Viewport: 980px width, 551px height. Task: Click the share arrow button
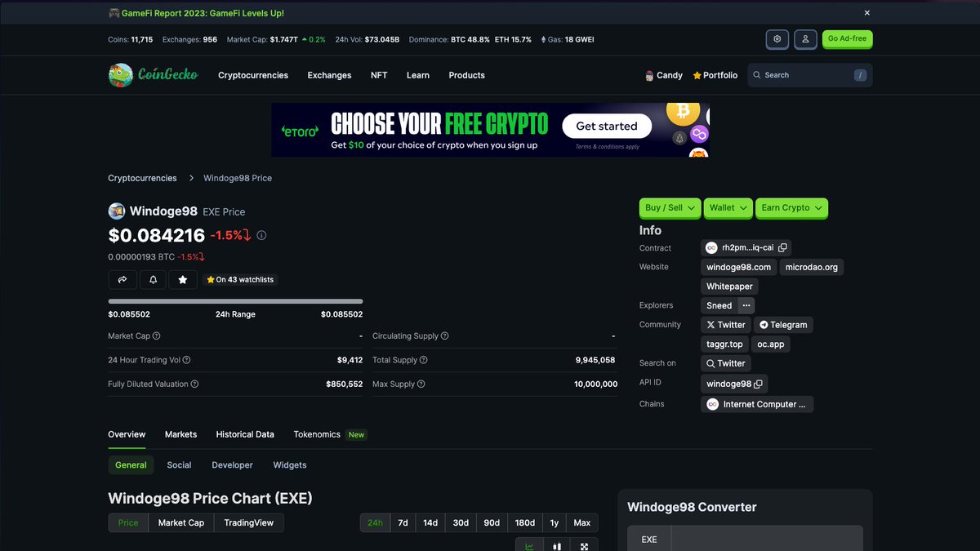[122, 279]
